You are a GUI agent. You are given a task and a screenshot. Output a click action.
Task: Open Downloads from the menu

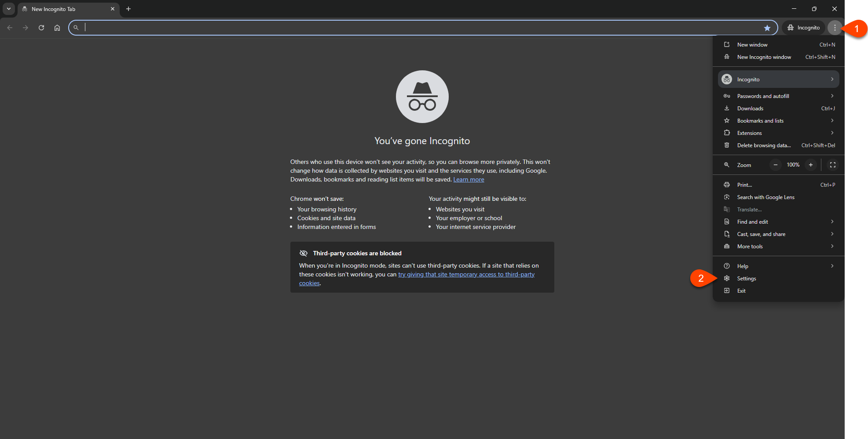778,109
